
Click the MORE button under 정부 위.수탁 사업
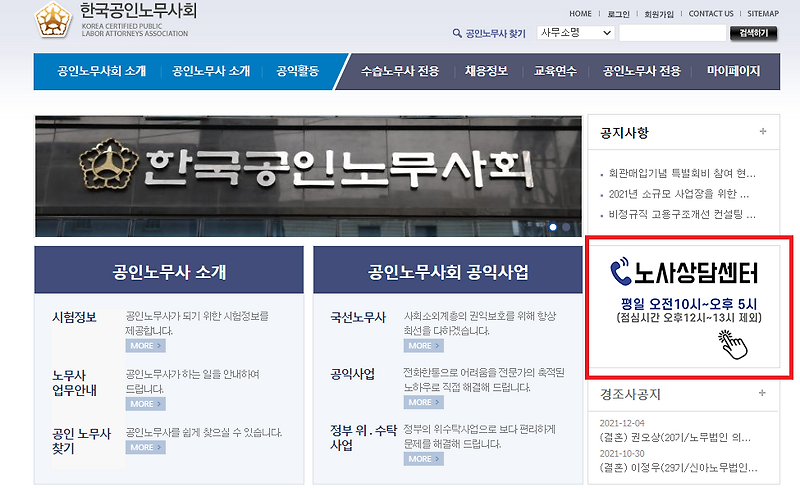click(x=423, y=459)
